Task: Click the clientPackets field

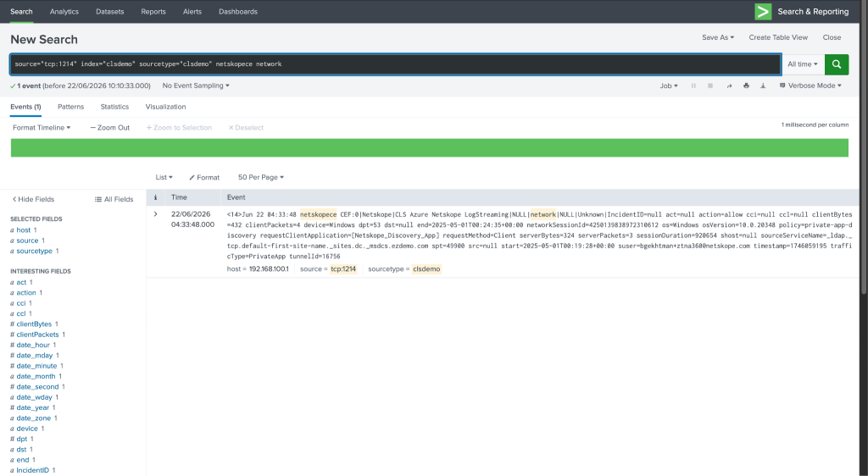Action: [37, 335]
